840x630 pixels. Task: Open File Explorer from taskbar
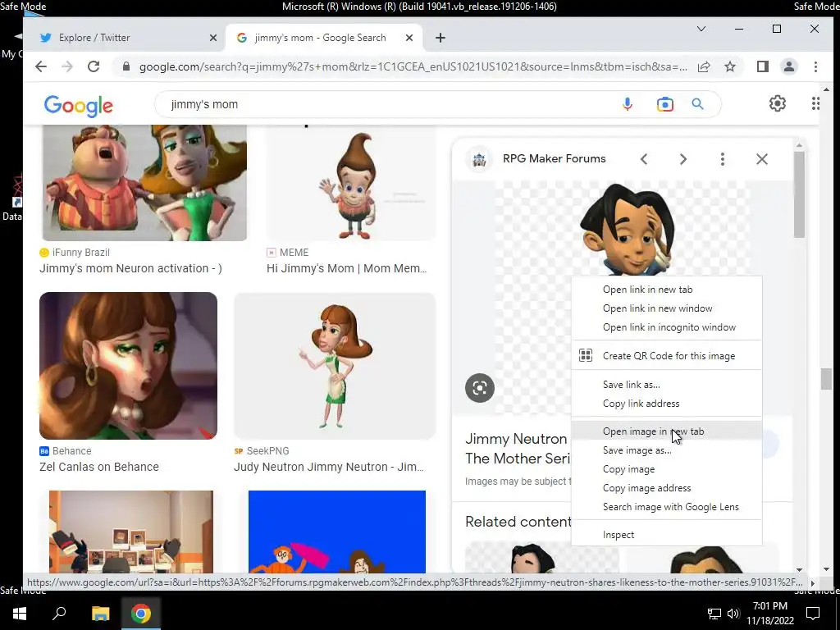pyautogui.click(x=100, y=614)
